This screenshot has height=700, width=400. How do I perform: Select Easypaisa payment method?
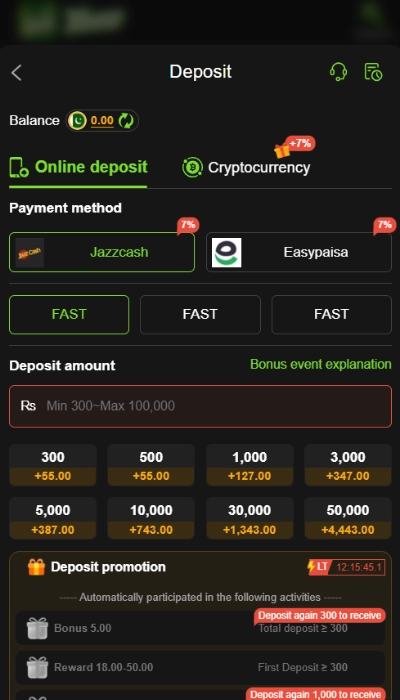[299, 252]
